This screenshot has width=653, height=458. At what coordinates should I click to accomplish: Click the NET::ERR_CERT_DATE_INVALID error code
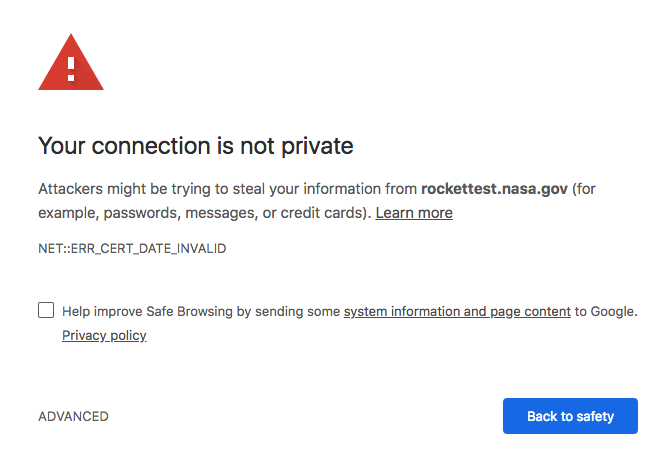point(132,249)
